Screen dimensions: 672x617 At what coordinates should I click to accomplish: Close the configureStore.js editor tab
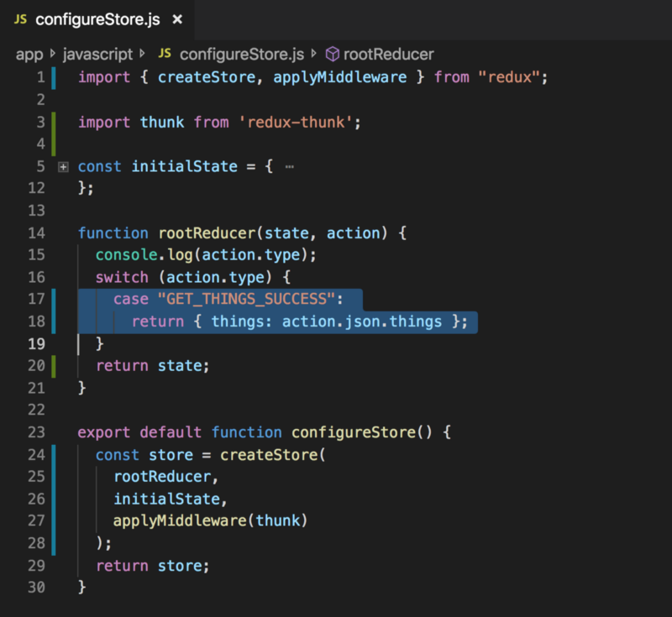click(x=177, y=18)
